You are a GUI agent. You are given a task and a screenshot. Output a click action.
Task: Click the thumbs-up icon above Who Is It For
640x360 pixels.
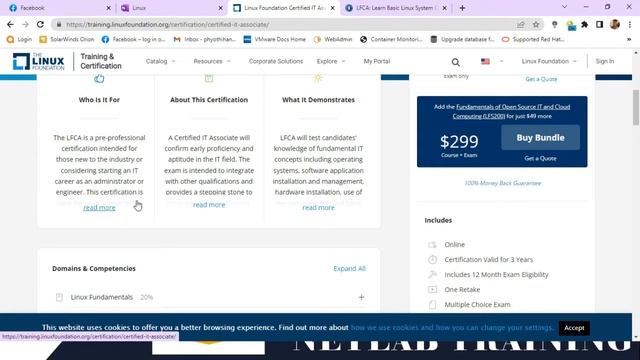coord(99,78)
